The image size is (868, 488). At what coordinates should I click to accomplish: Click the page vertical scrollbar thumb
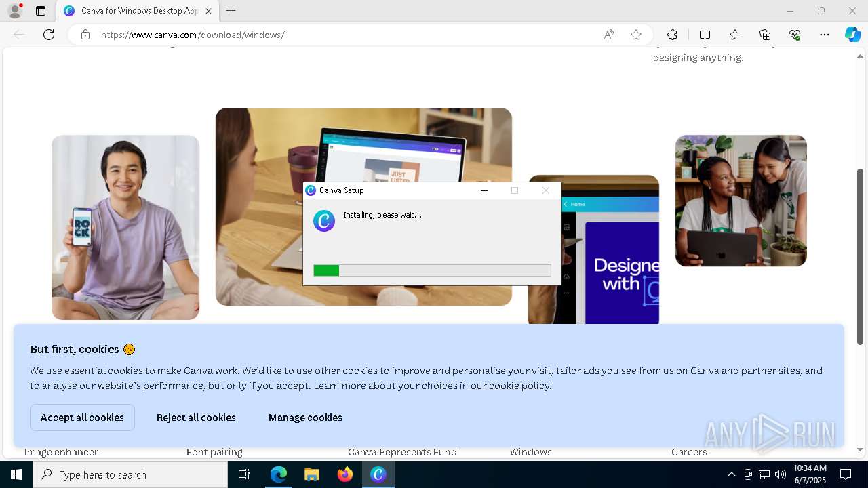pos(861,256)
